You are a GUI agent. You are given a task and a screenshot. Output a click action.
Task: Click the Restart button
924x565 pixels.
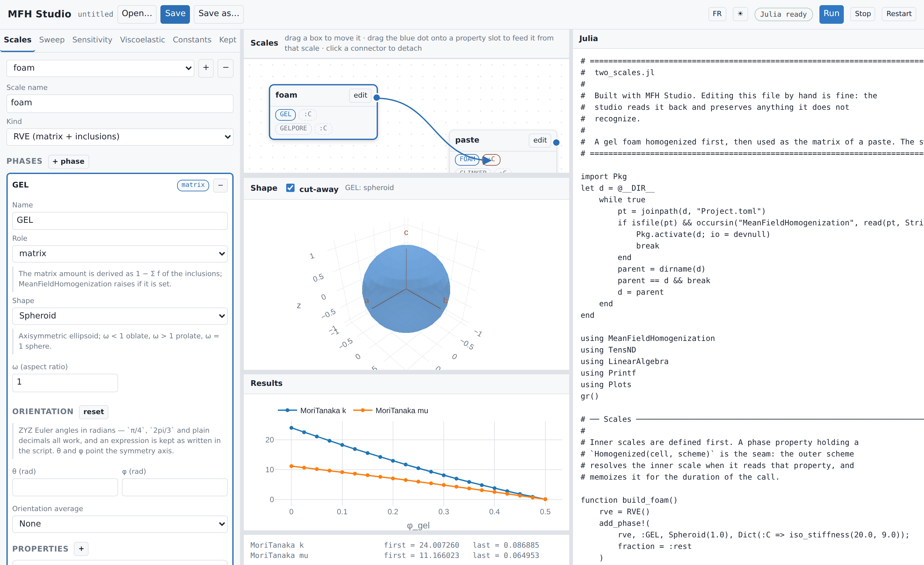pos(899,14)
